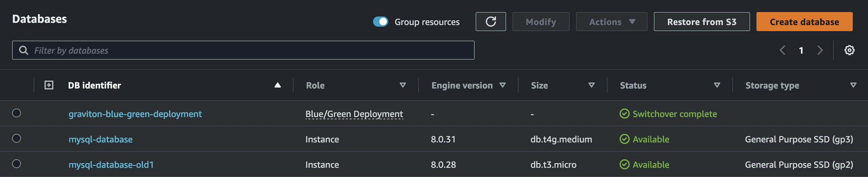Expand all groups plus icon in header
This screenshot has width=868, height=177.
point(49,85)
